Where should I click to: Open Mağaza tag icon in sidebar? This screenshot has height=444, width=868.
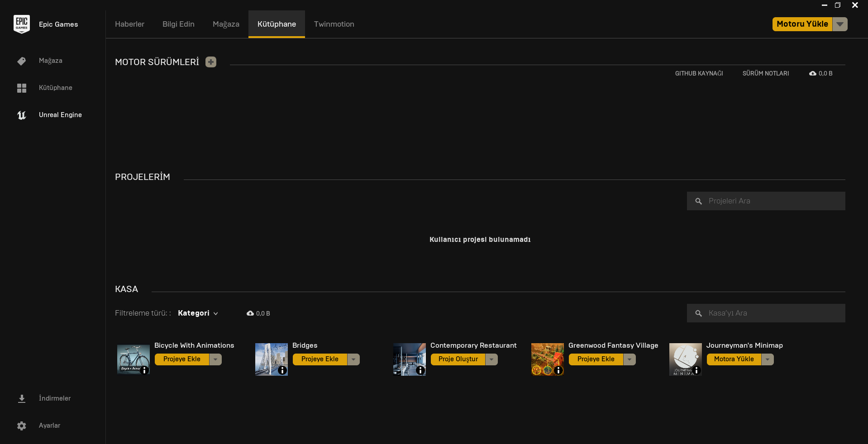22,61
